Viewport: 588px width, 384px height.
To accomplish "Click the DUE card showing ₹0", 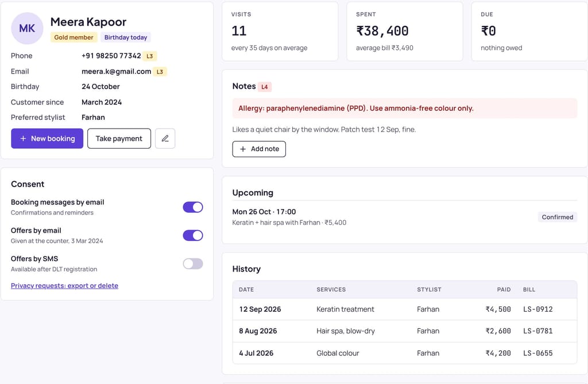I will [x=529, y=32].
